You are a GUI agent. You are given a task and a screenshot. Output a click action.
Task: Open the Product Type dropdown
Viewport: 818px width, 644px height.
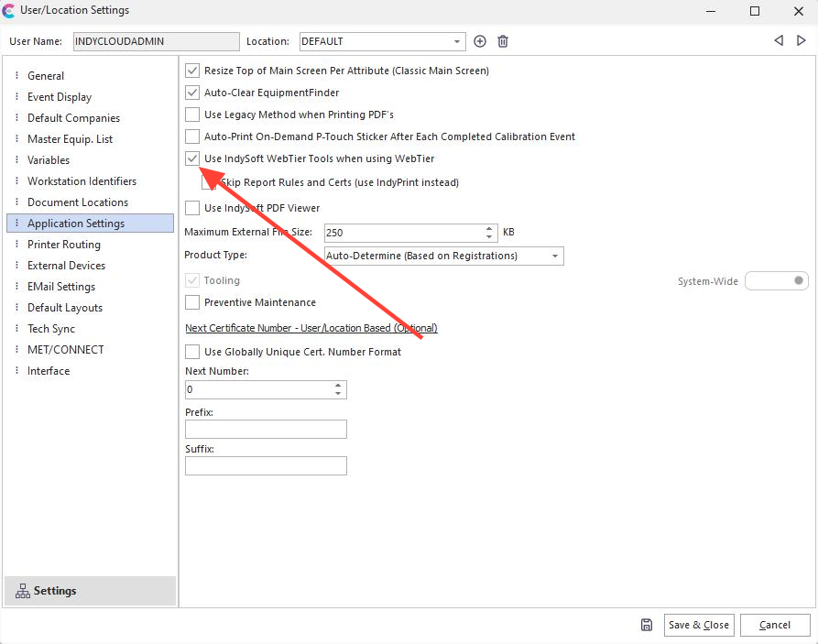tap(557, 256)
